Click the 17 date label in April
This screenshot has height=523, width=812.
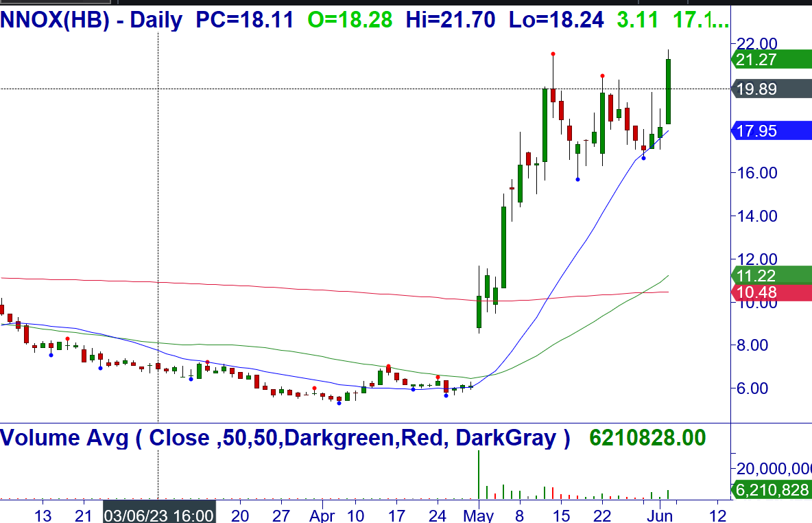pos(396,515)
